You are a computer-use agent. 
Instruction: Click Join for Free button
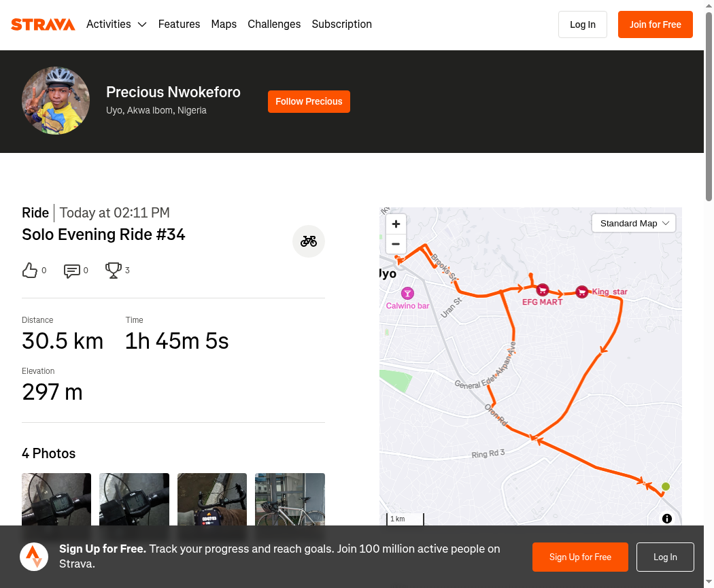tap(655, 24)
